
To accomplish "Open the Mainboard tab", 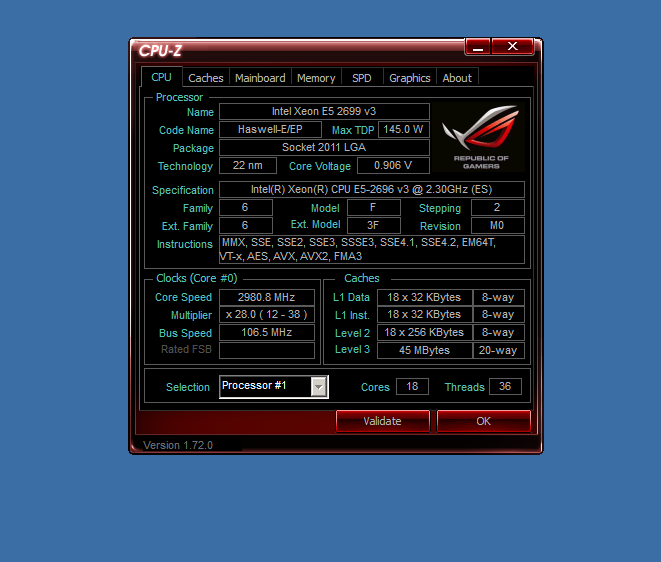I will [x=260, y=78].
